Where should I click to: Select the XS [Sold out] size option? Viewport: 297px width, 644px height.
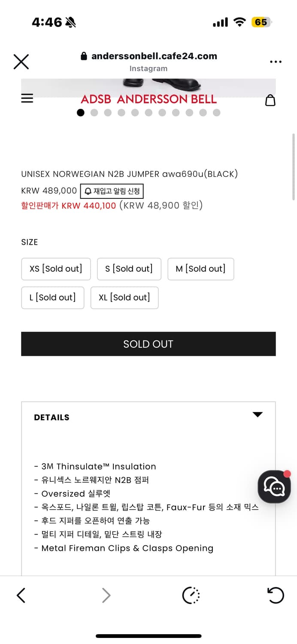(x=56, y=269)
